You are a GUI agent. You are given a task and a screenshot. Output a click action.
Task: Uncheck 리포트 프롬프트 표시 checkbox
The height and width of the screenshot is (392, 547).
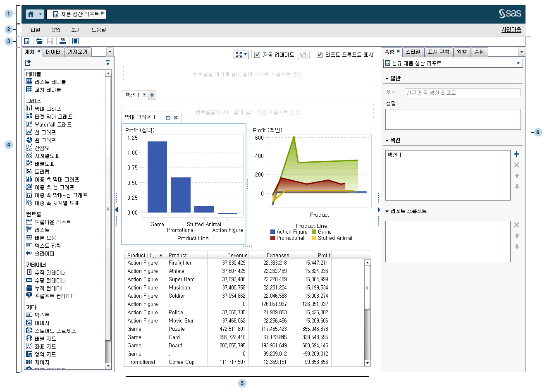[320, 55]
